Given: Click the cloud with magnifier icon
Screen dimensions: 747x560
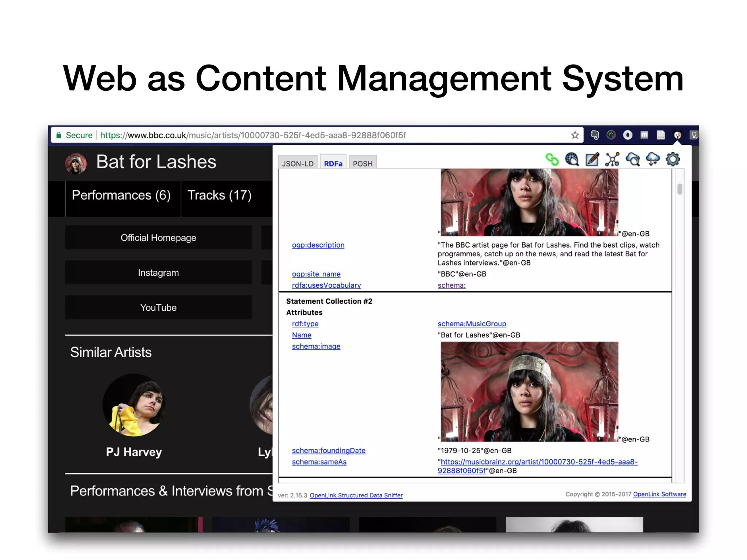Looking at the screenshot, I should (x=633, y=160).
